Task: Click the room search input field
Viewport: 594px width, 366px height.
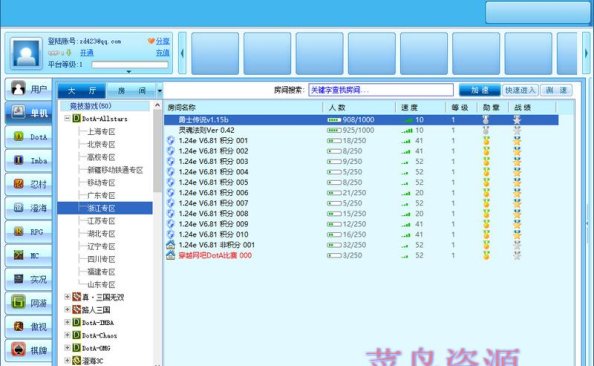Action: point(381,90)
